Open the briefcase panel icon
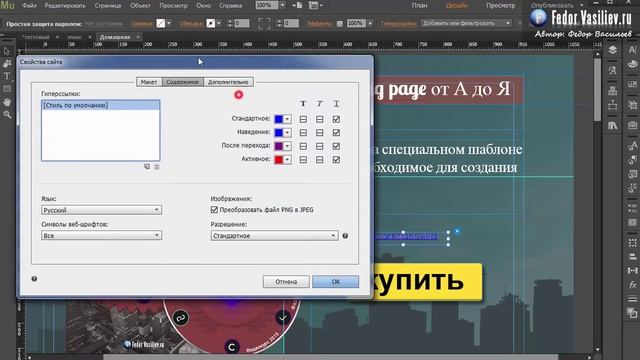The image size is (640, 360). point(632,124)
